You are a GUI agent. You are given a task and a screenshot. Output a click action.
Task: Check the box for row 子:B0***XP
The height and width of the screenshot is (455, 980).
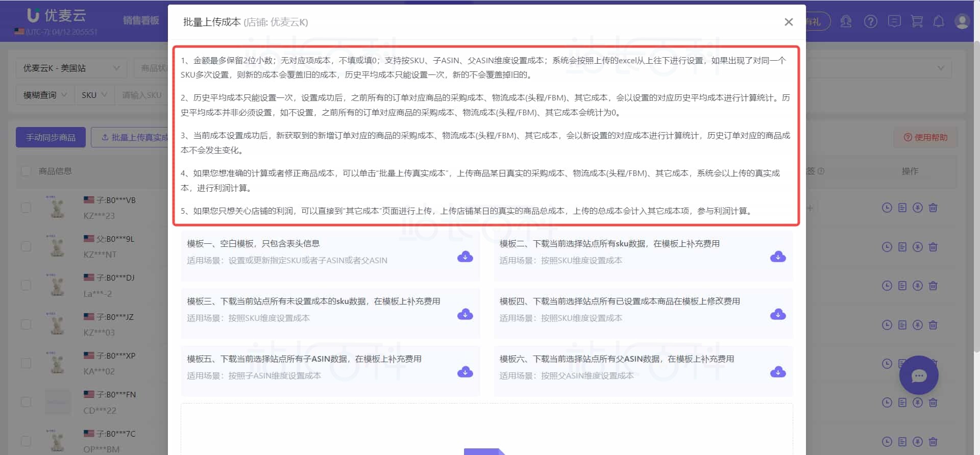click(26, 363)
